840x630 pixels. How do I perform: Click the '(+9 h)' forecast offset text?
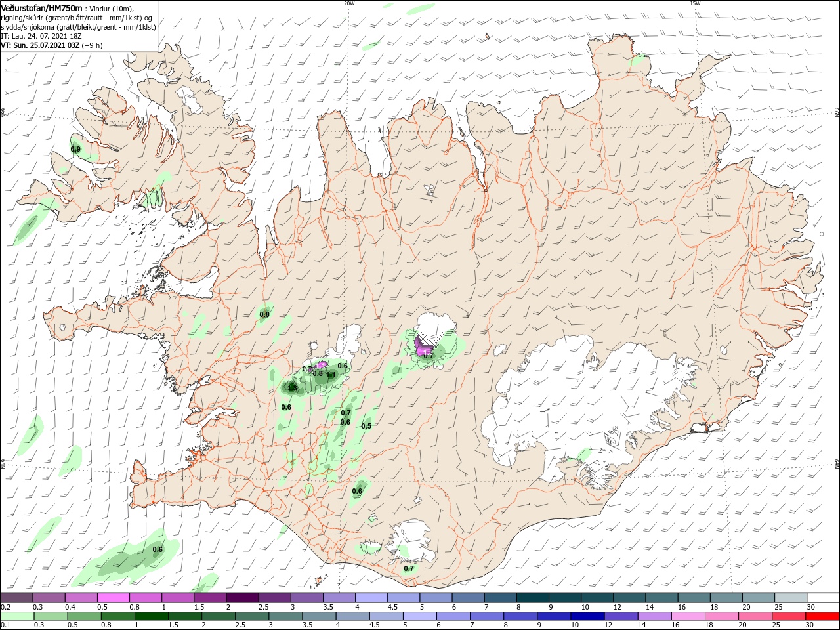coord(92,45)
